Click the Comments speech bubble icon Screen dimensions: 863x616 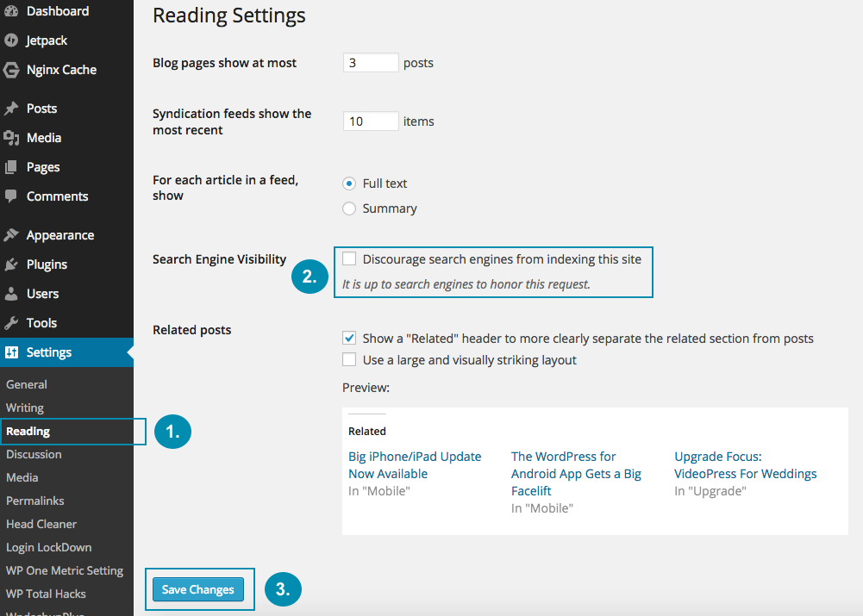[x=11, y=196]
